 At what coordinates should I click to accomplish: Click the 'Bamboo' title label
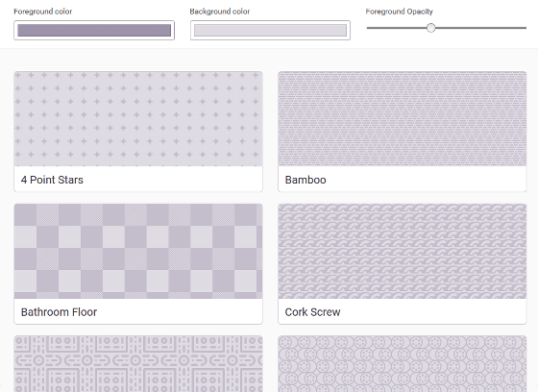click(x=306, y=180)
